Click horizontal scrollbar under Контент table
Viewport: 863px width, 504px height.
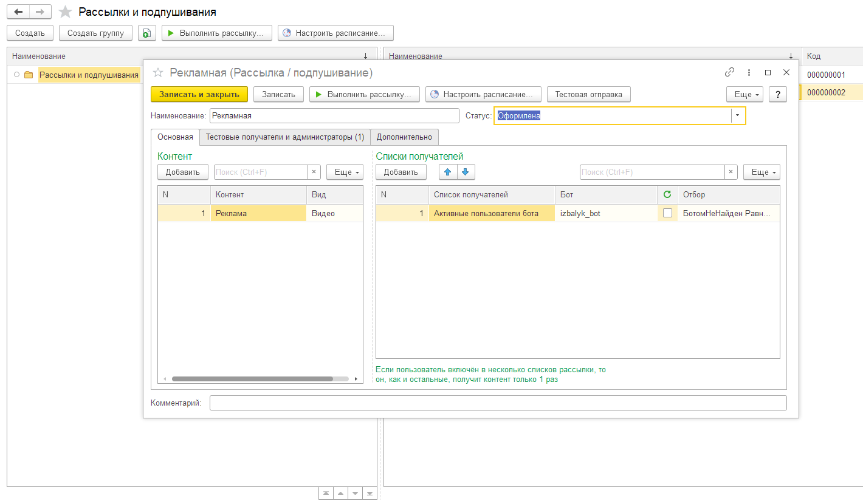(252, 379)
